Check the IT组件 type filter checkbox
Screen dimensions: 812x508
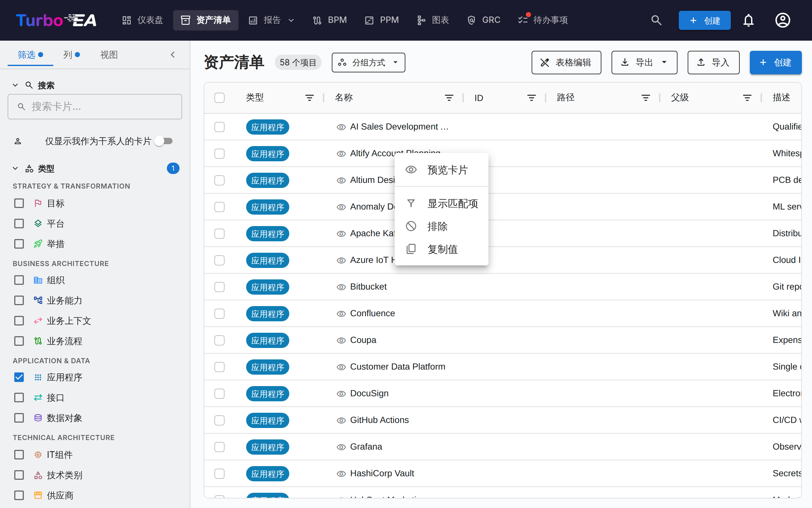pyautogui.click(x=19, y=455)
